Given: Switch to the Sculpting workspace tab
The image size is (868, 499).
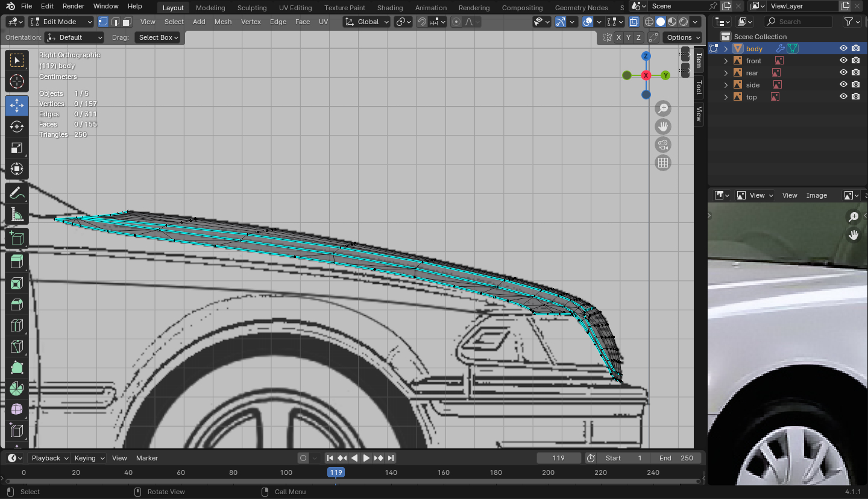Looking at the screenshot, I should (x=252, y=8).
